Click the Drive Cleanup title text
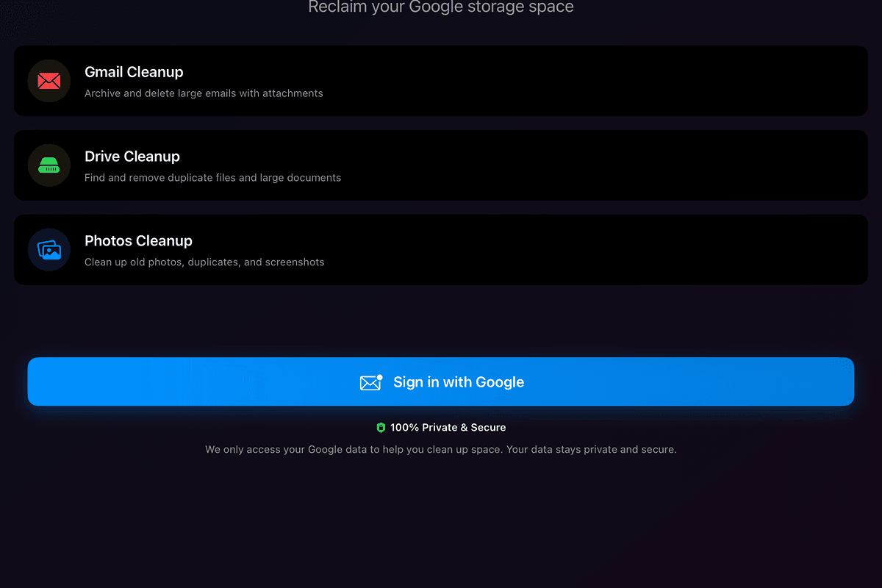The image size is (882, 588). (132, 157)
